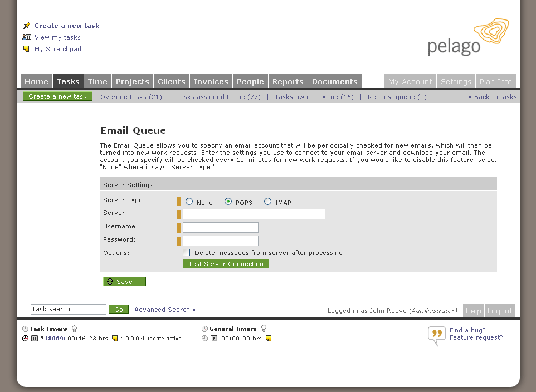Switch to the Invoices tab

[x=211, y=81]
